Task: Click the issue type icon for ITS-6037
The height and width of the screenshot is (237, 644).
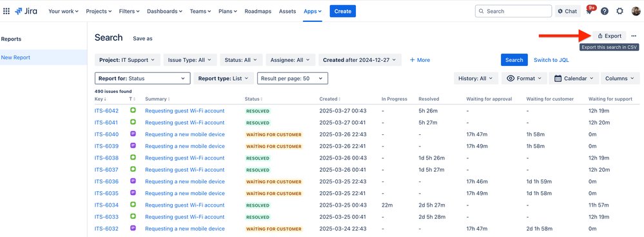Action: click(133, 169)
